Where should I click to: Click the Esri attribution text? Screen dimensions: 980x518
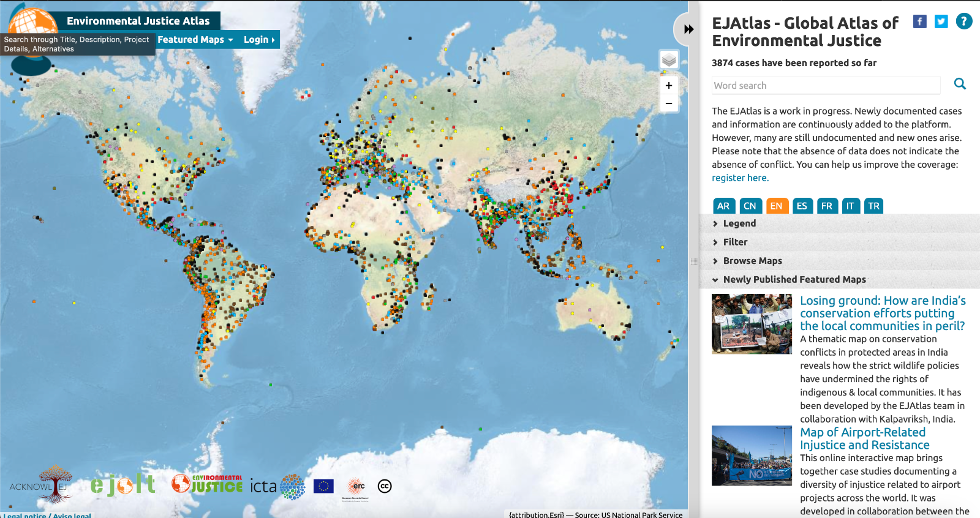click(595, 514)
